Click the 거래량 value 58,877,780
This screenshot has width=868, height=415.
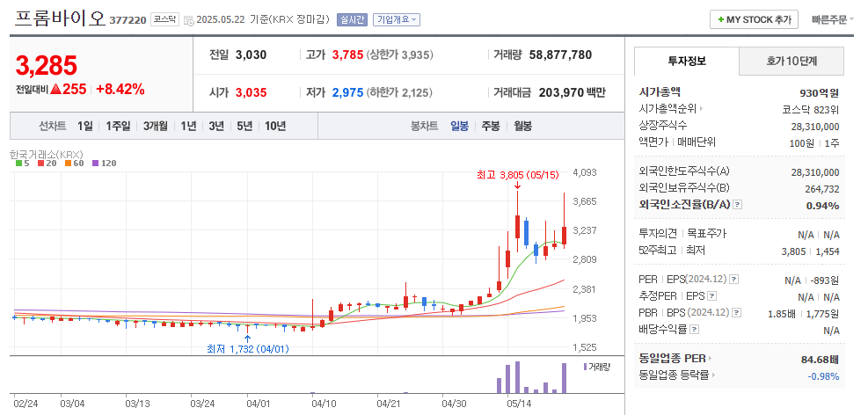pyautogui.click(x=560, y=55)
